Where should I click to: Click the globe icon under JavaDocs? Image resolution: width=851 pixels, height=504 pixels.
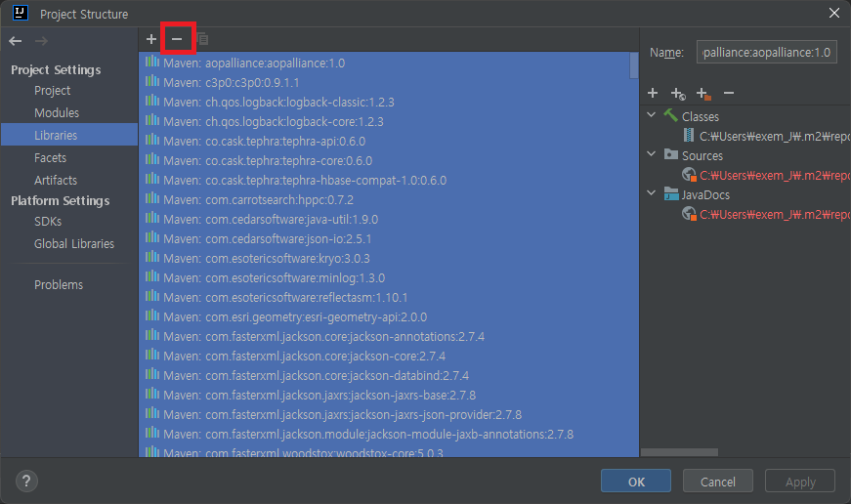pyautogui.click(x=689, y=214)
